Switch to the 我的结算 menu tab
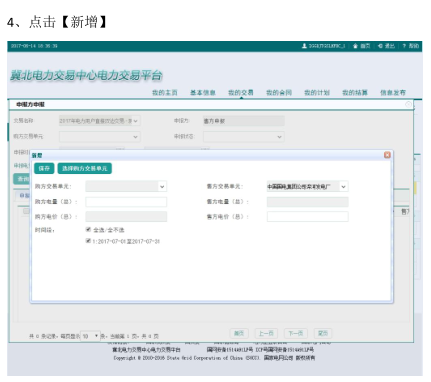The width and height of the screenshot is (431, 382). coord(355,93)
